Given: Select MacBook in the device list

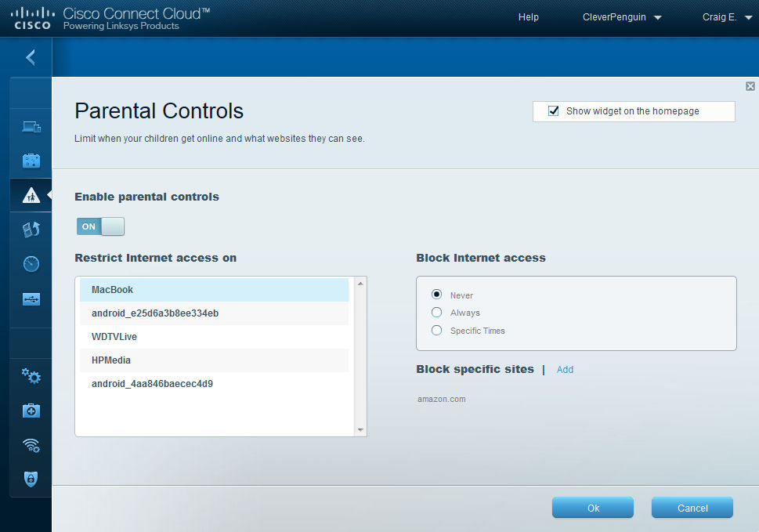Looking at the screenshot, I should [x=214, y=289].
